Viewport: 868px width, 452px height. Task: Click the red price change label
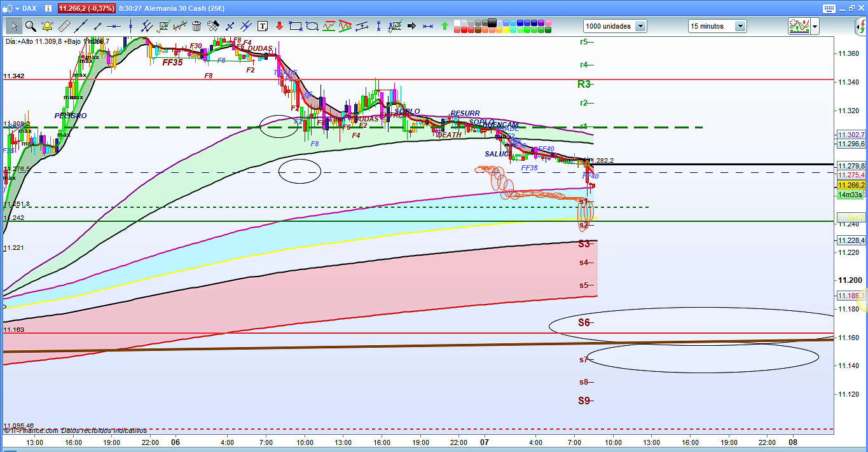(x=87, y=8)
